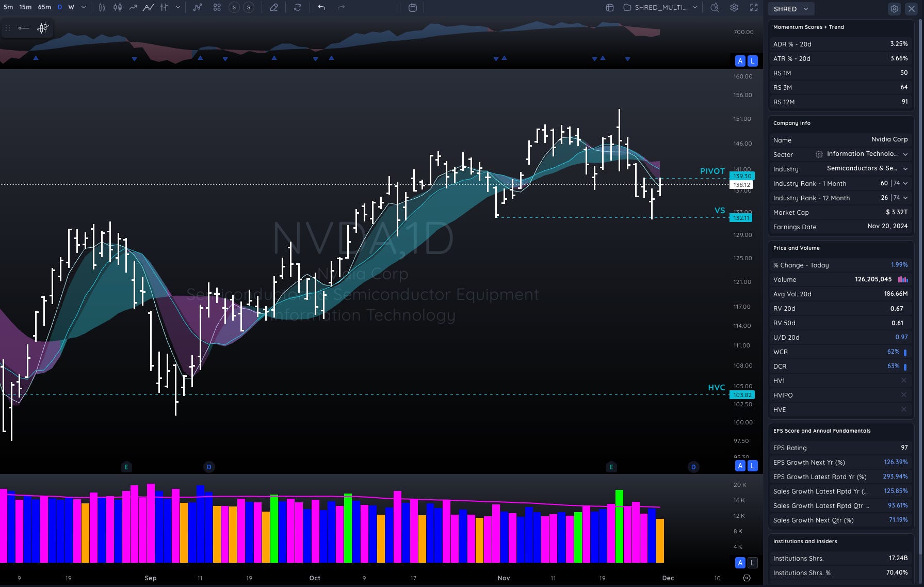Click the WCR 62% bar indicator
924x587 pixels.
pyautogui.click(x=905, y=352)
